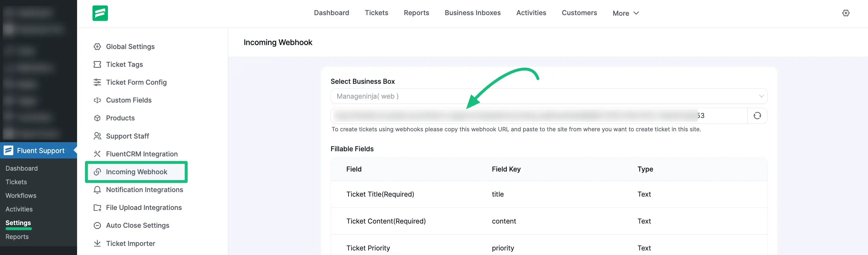Regenerate the webhook URL via refresh icon
Viewport: 868px width, 255px height.
pos(758,115)
